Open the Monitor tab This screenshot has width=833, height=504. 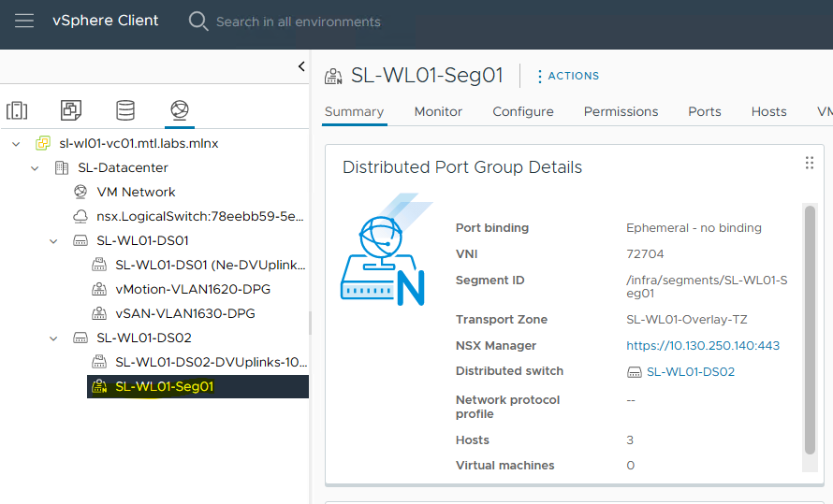[438, 112]
